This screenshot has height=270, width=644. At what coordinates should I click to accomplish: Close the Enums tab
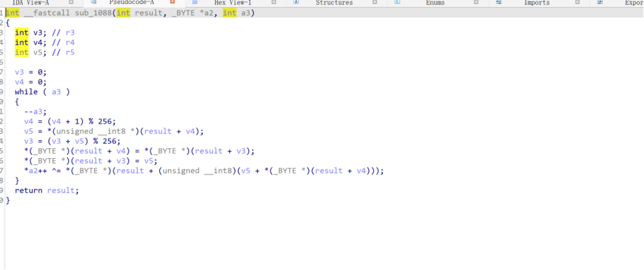[476, 2]
